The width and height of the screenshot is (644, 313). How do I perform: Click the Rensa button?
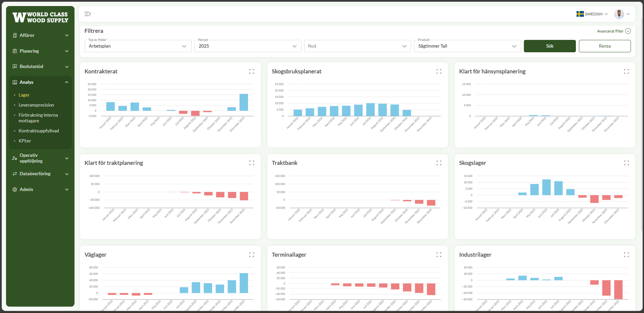point(605,46)
